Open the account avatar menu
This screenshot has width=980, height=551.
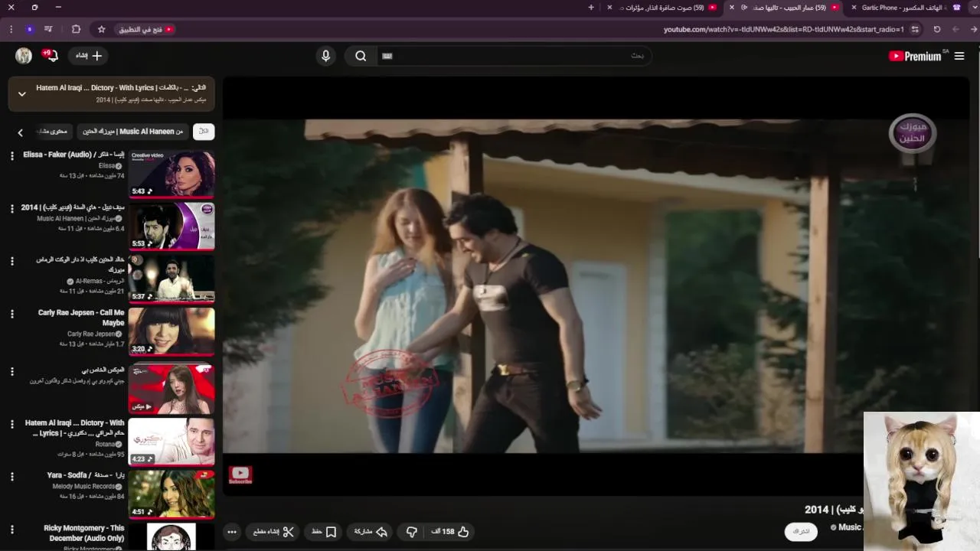pos(24,56)
